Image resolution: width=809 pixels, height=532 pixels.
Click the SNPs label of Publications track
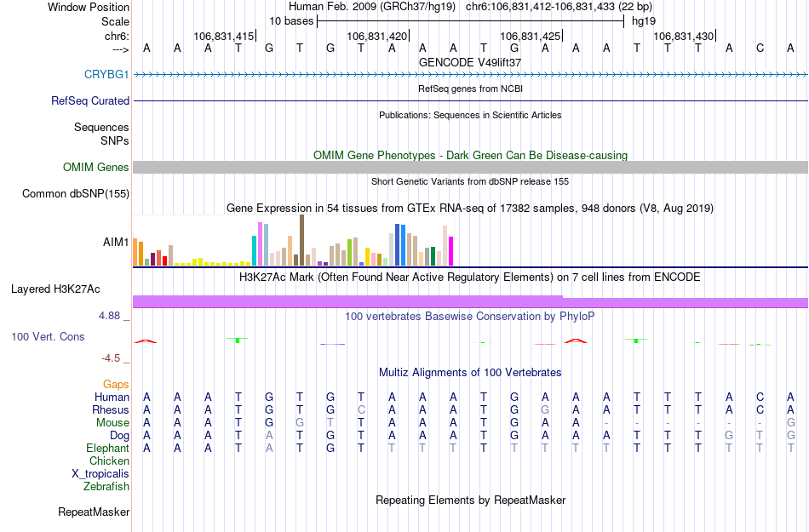115,140
